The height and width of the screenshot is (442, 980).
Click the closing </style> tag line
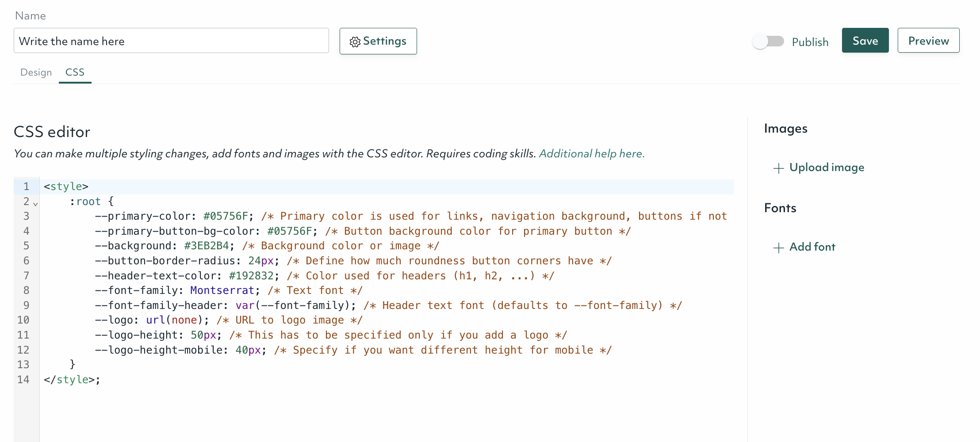pos(72,380)
